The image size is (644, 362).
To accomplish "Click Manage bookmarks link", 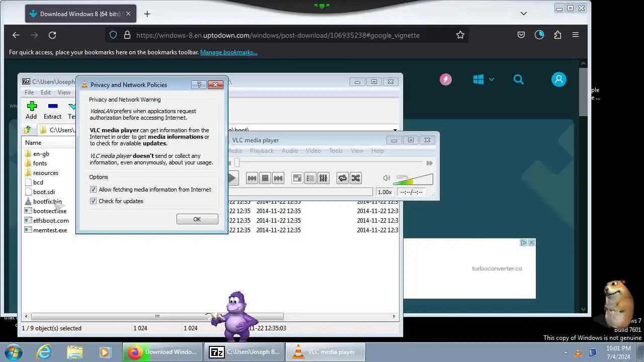I will (x=229, y=52).
